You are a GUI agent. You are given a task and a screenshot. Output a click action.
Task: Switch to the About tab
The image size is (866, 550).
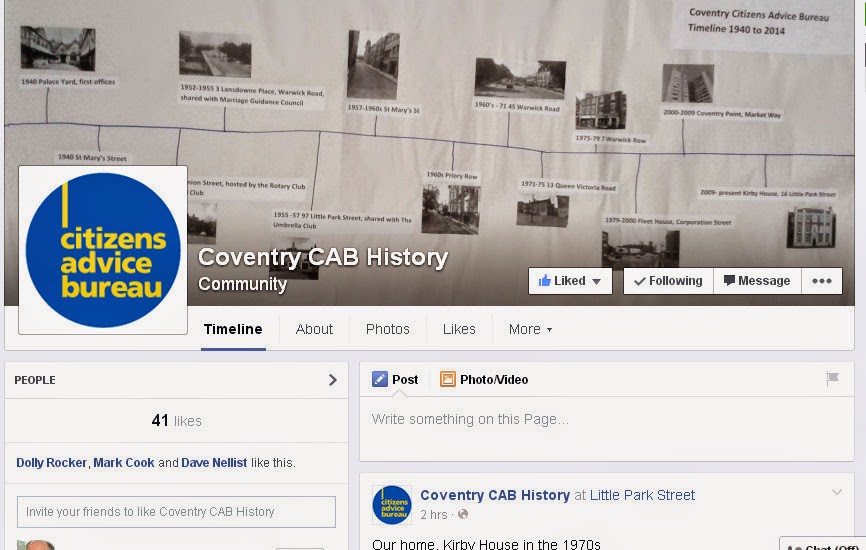[x=314, y=329]
